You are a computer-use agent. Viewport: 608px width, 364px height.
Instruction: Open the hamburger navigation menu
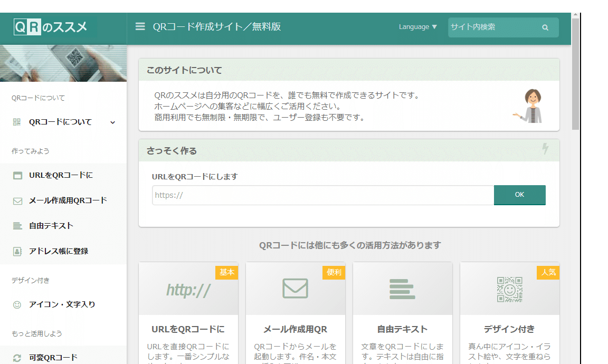140,26
